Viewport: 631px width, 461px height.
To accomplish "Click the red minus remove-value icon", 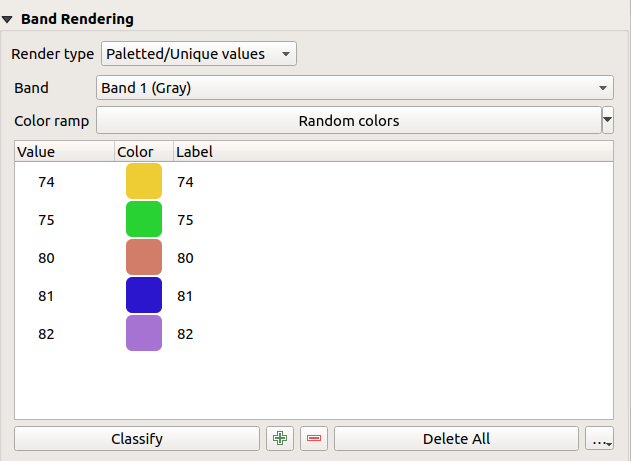I will [314, 438].
